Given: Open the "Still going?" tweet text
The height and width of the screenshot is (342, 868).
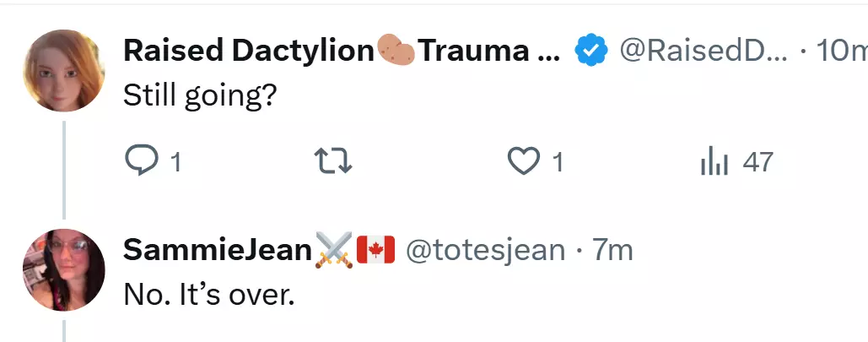Looking at the screenshot, I should pyautogui.click(x=200, y=95).
